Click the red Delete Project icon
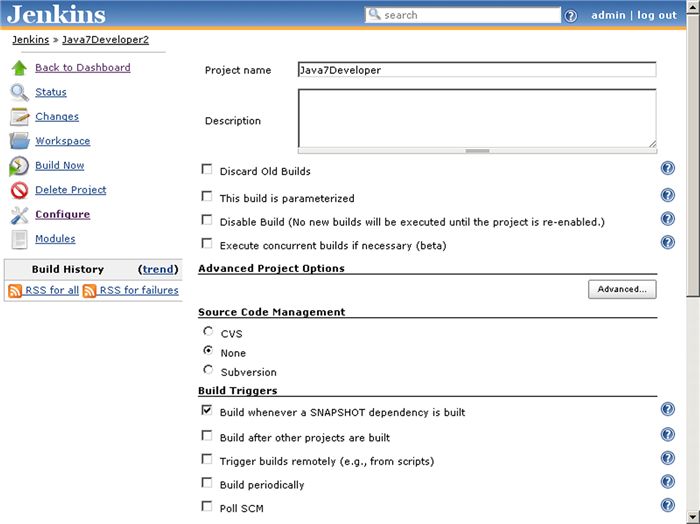 click(19, 190)
